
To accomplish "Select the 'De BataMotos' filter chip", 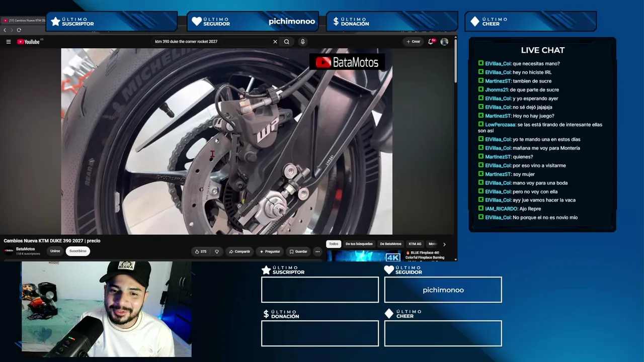I will click(390, 244).
